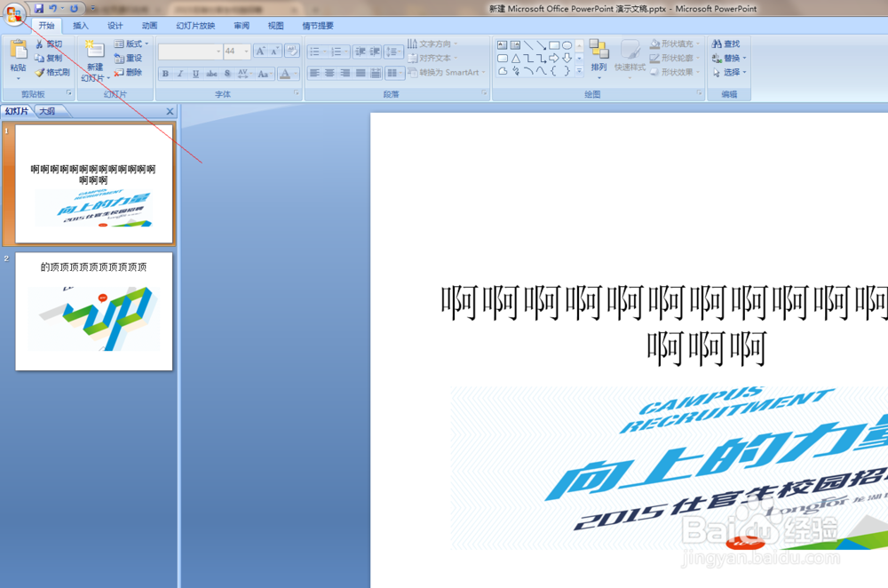
Task: Toggle Bold formatting on selected text
Action: pyautogui.click(x=164, y=73)
